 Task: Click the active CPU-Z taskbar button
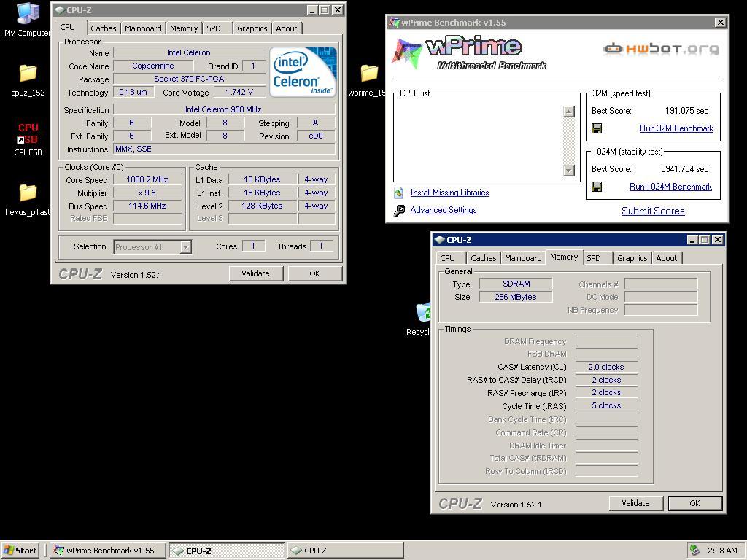(227, 551)
